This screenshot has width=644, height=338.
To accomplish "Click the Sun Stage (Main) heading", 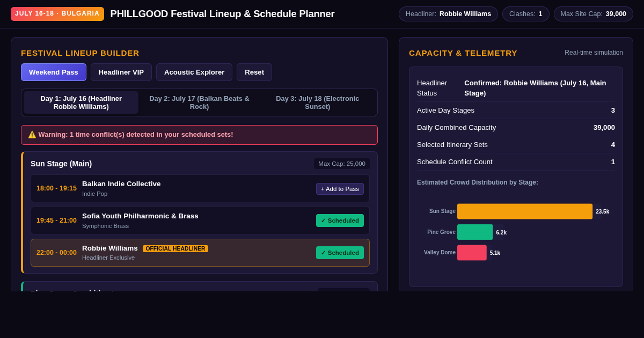I will pos(61,164).
